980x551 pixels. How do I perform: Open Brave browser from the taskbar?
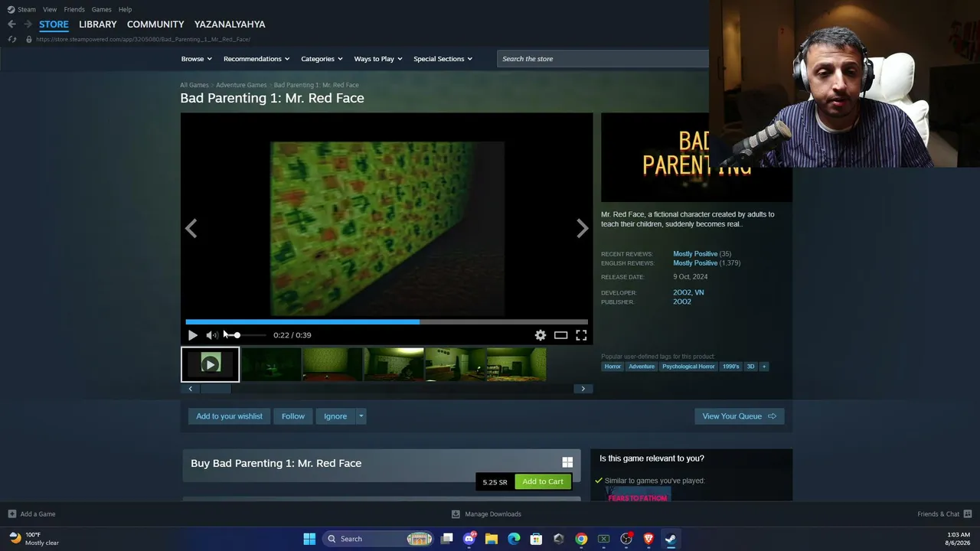tap(648, 539)
